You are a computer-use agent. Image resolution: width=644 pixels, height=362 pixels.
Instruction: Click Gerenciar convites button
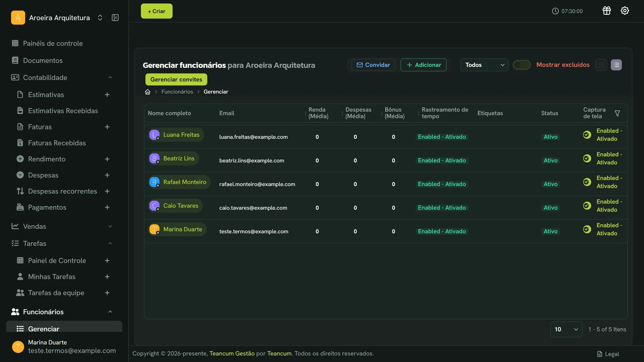(176, 79)
